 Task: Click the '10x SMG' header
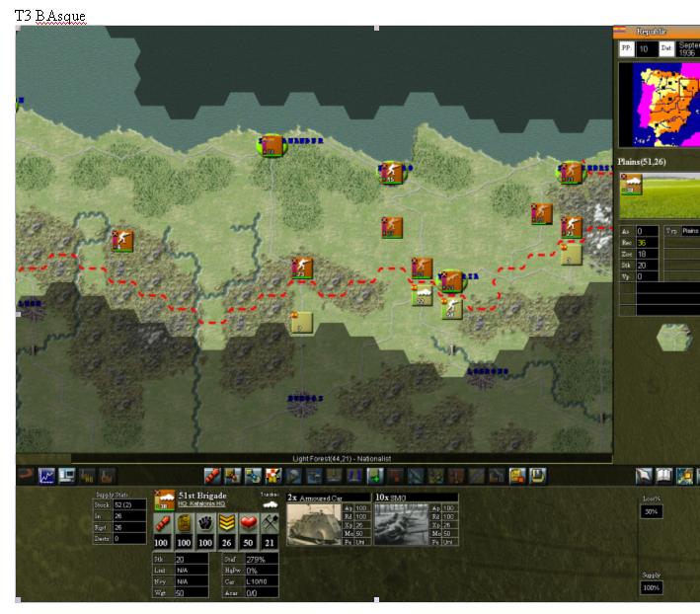click(416, 498)
